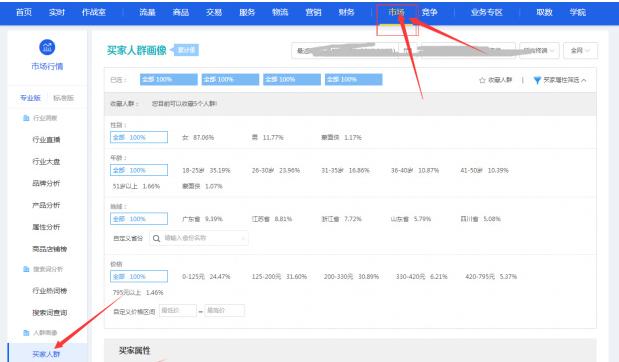Switch to the 实时 navigation tab

(x=56, y=12)
